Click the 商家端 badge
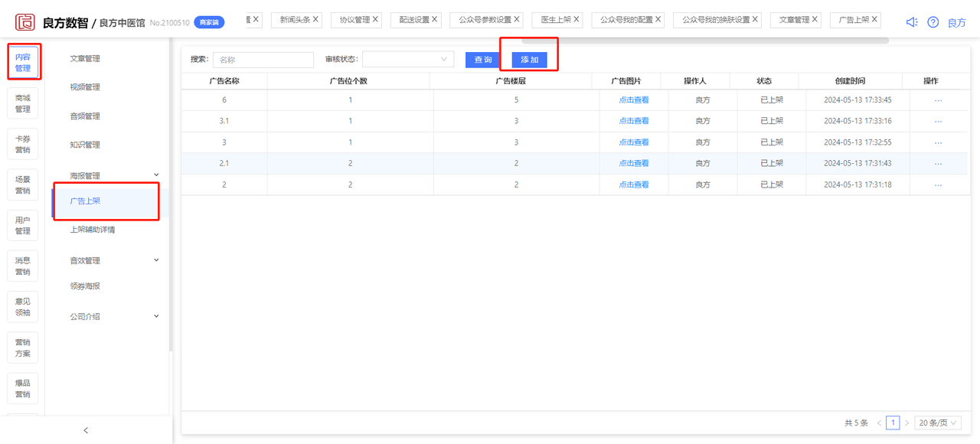Viewport: 980px width, 444px height. [x=209, y=23]
